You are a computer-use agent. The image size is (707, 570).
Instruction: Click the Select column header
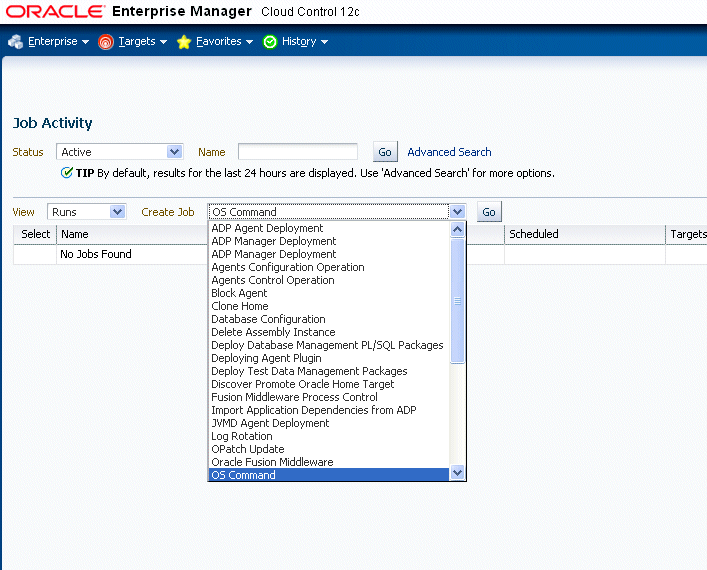pos(36,234)
